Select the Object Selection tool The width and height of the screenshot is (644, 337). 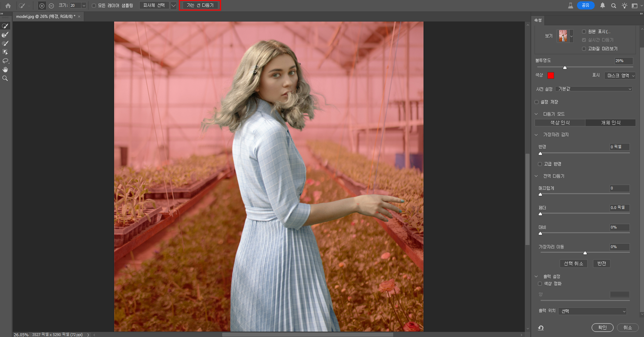(x=5, y=52)
